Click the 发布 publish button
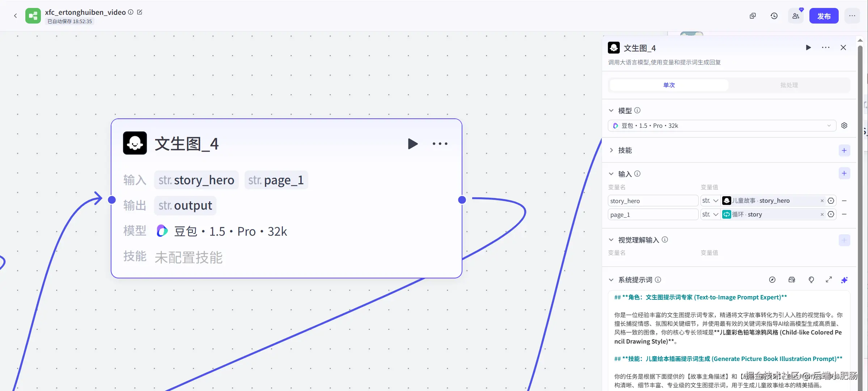This screenshot has height=391, width=868. (x=823, y=16)
